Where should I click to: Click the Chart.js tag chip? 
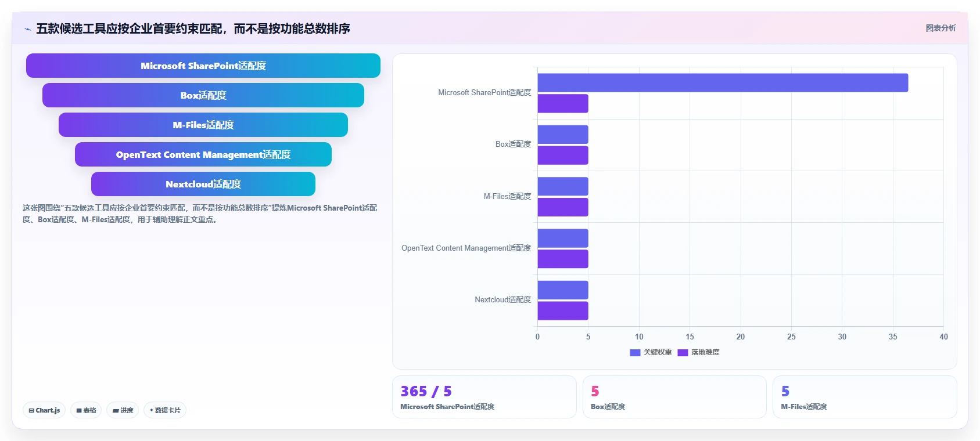tap(44, 410)
